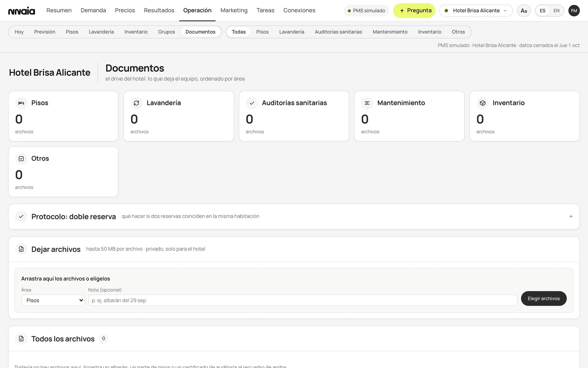588x368 pixels.
Task: Click the document icon beside Dejar archivos
Action: [21, 249]
